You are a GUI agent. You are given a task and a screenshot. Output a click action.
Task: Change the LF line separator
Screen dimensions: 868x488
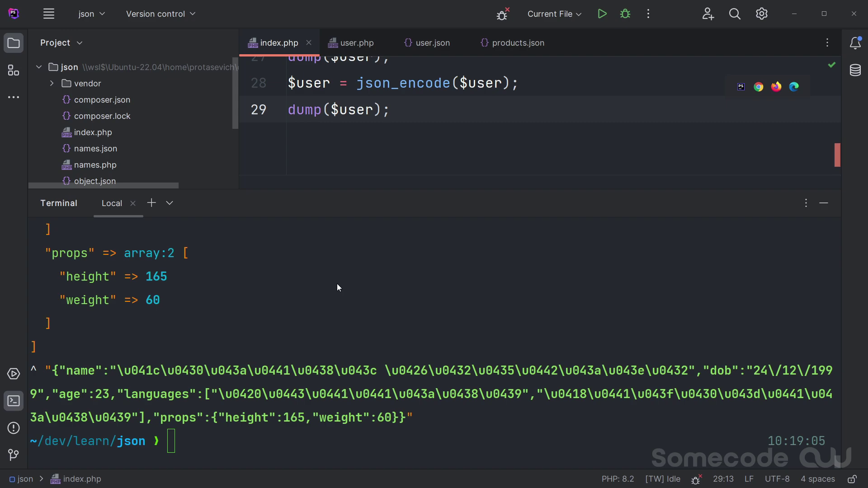(749, 479)
